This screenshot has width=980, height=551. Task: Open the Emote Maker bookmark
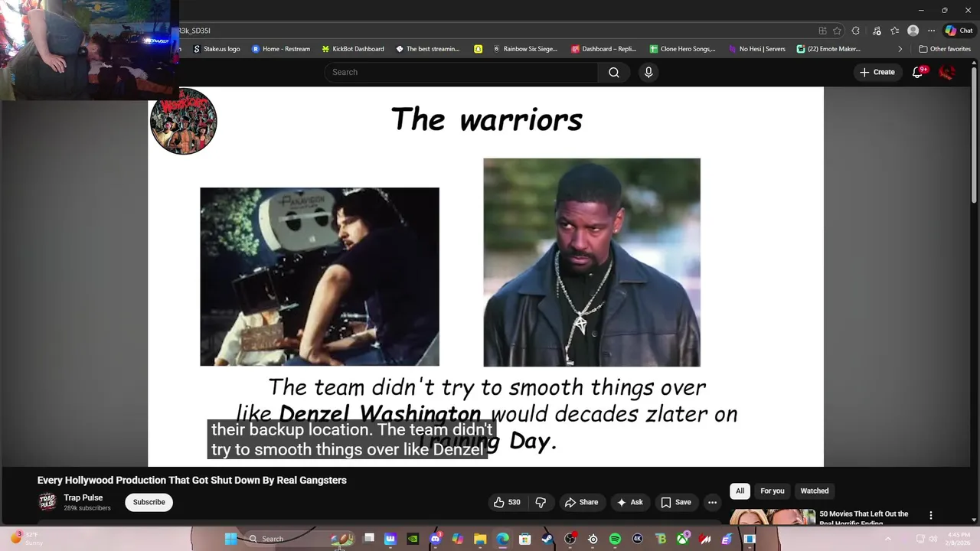click(x=828, y=49)
